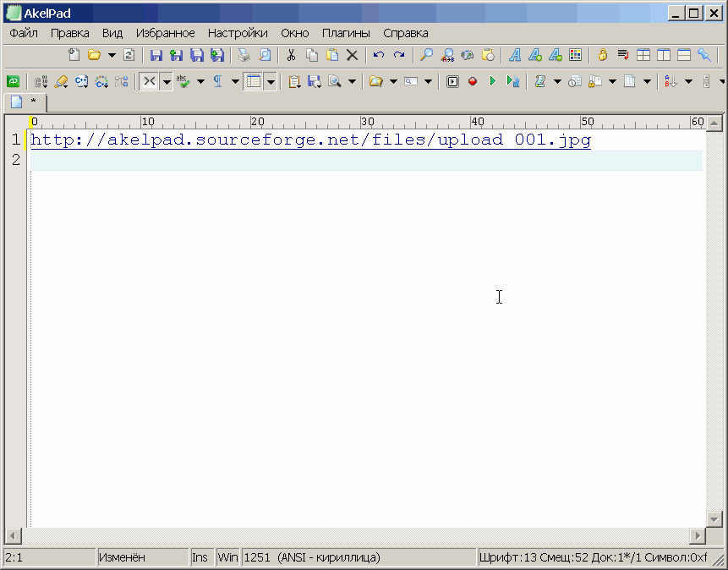Expand the folder search dropdown arrow
Viewport: 728px width, 570px height.
[393, 82]
